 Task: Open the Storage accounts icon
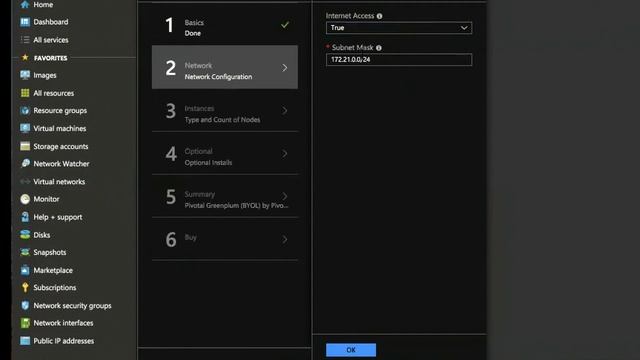(25, 146)
